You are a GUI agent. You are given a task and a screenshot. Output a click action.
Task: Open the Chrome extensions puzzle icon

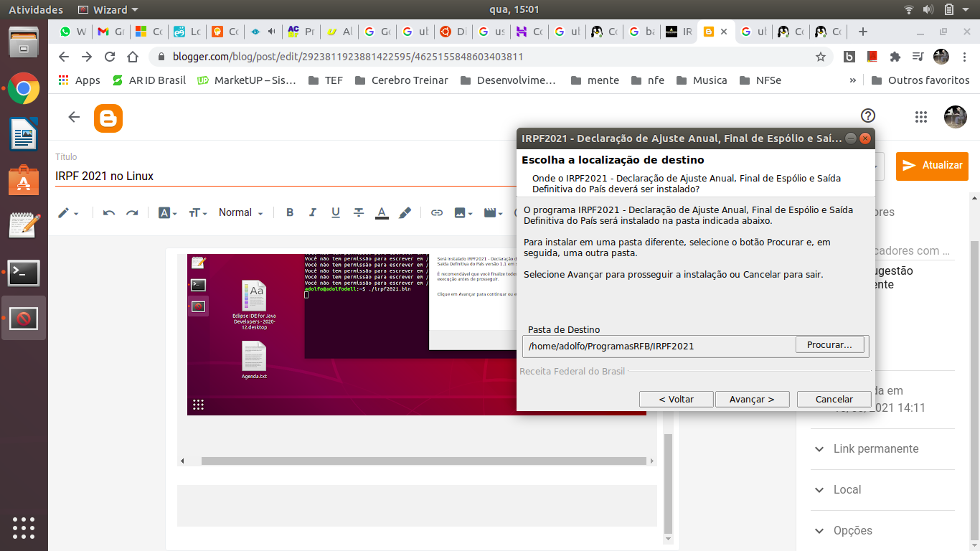click(x=895, y=57)
